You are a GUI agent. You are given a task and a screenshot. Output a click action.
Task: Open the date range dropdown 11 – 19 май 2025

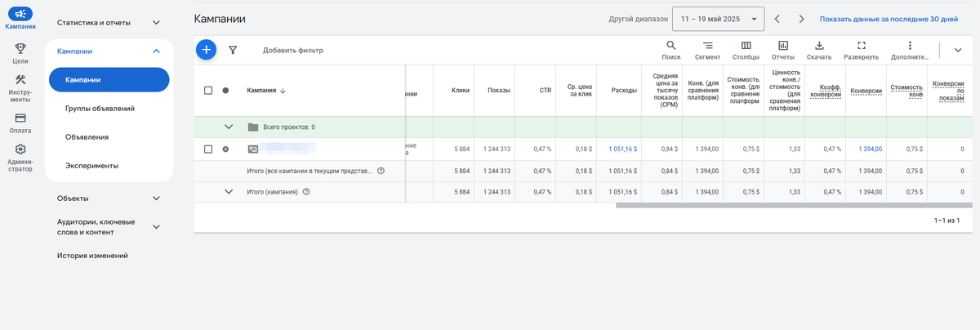719,19
